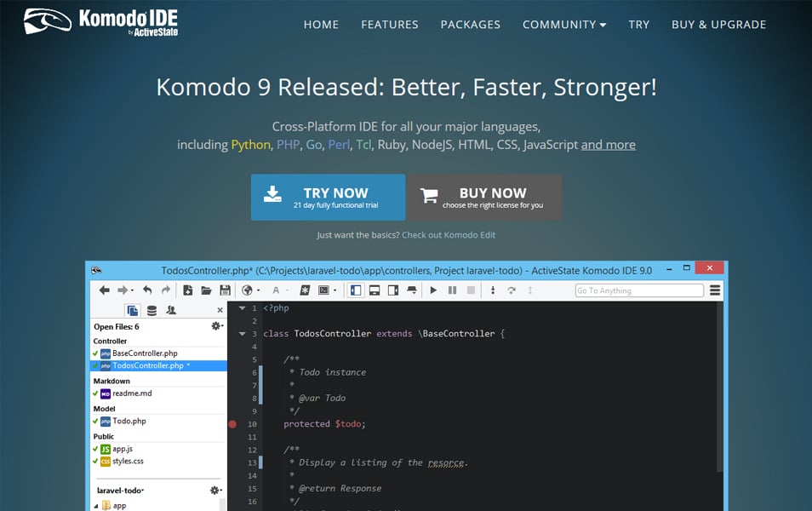This screenshot has height=511, width=812.
Task: Click the TRY NOW download button
Action: 328,198
